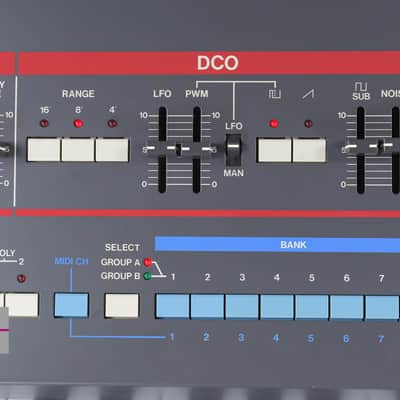Click the Group B green LED
Image resolution: width=400 pixels, height=400 pixels.
tap(147, 276)
